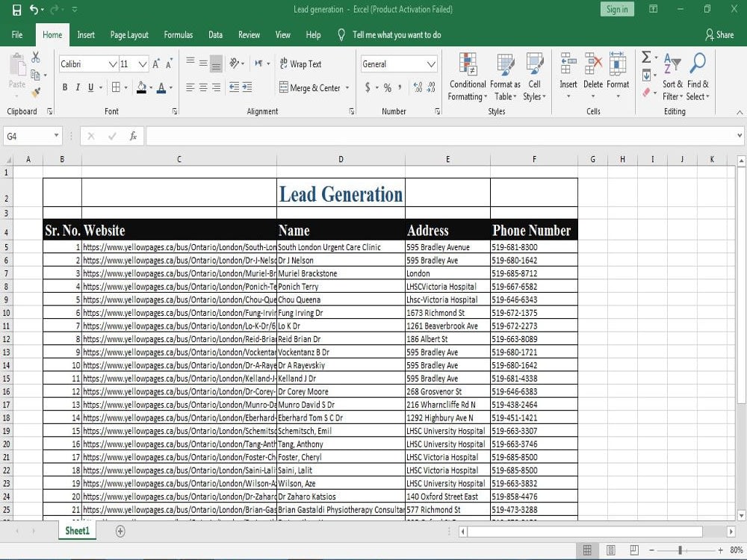
Task: Click the Name Box showing G4
Action: (x=32, y=136)
